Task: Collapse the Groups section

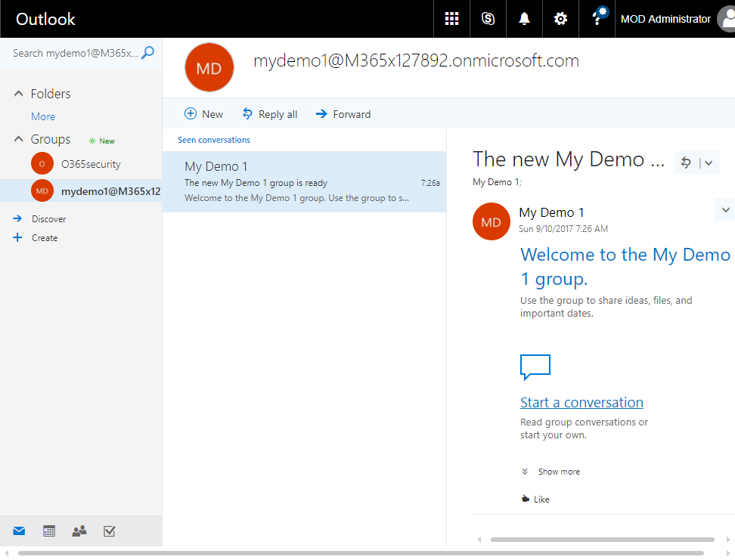Action: point(19,139)
